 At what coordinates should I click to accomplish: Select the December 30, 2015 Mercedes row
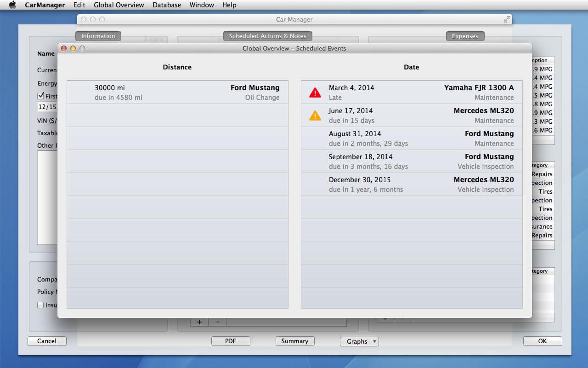[412, 184]
